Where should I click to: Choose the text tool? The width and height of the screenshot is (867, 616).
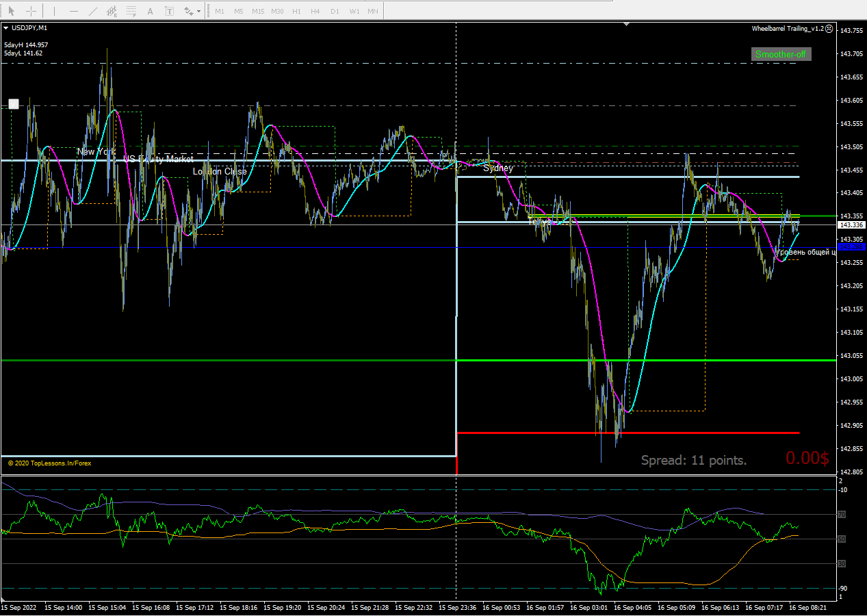click(151, 11)
